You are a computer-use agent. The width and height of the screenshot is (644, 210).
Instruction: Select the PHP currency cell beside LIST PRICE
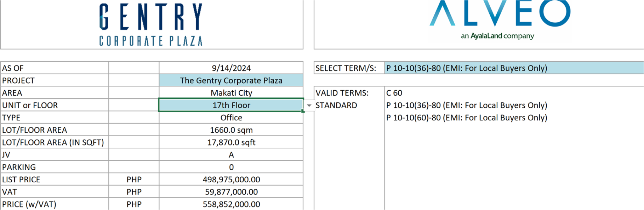point(134,180)
